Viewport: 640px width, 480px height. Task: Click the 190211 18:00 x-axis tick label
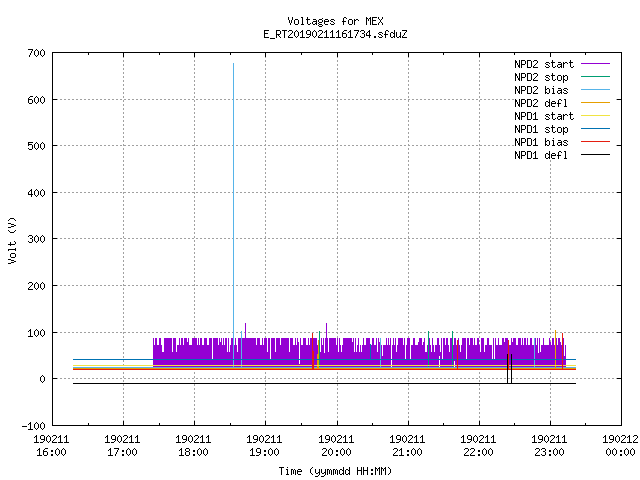click(x=193, y=446)
